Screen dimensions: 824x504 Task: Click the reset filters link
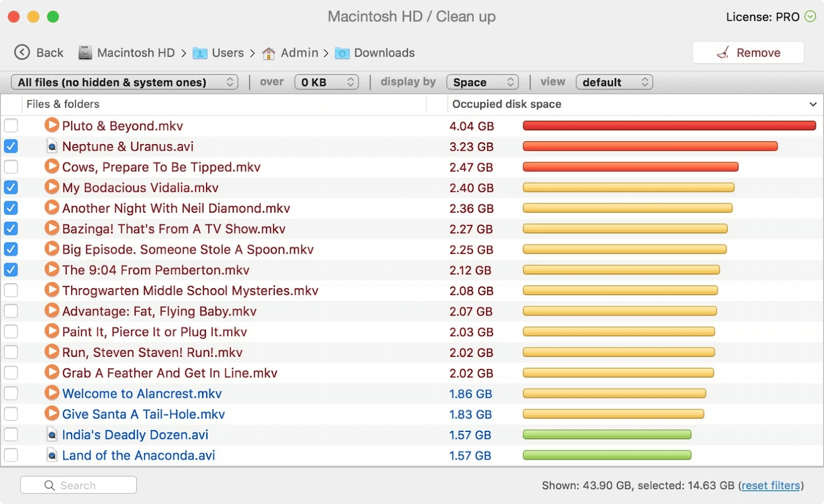(x=770, y=485)
